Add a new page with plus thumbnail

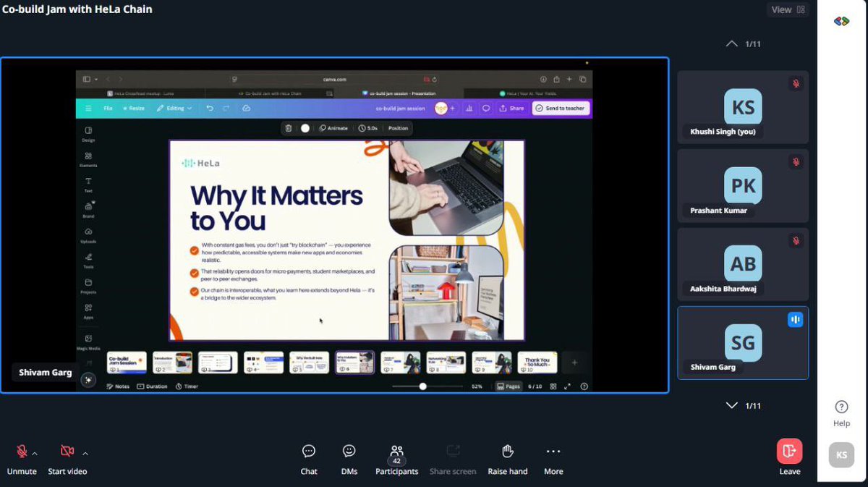pos(575,363)
